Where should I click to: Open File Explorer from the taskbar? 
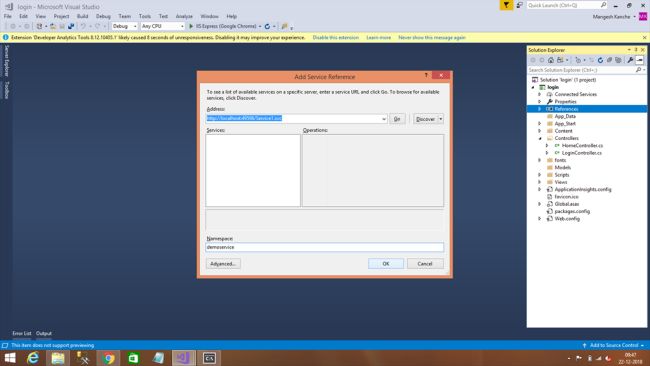pyautogui.click(x=58, y=358)
